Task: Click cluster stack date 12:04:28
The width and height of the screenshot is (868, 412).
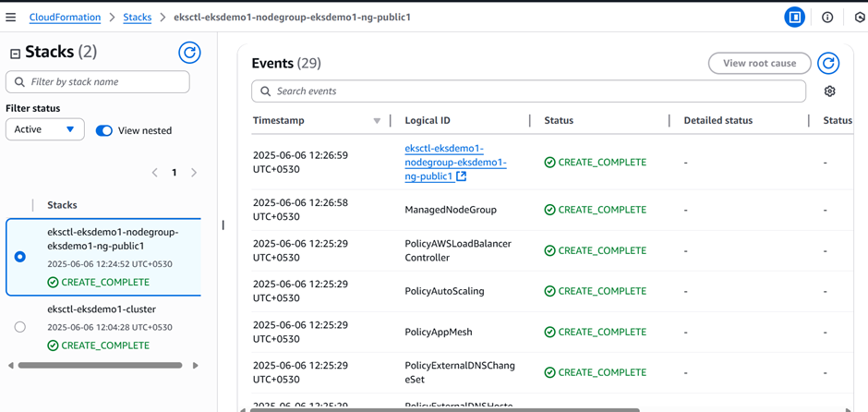Action: point(110,327)
